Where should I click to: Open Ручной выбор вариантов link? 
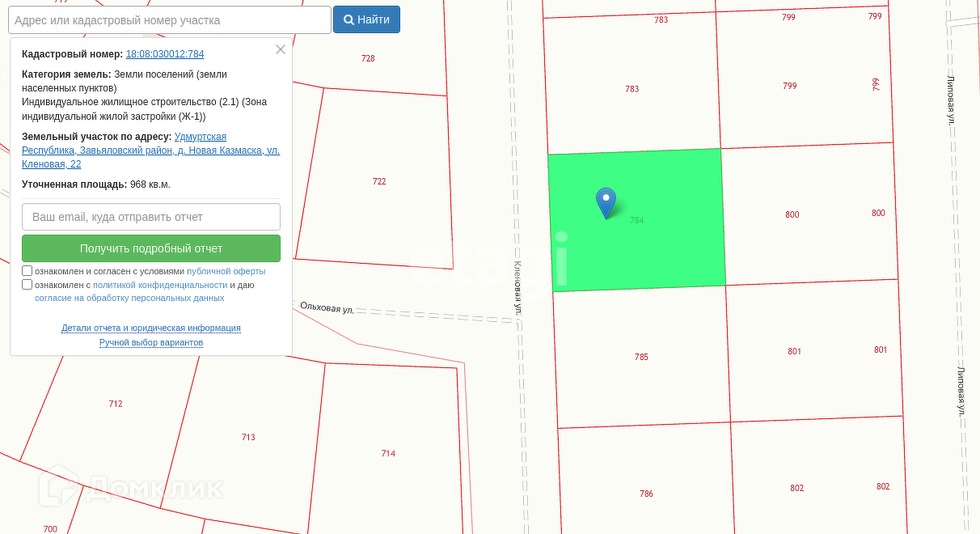tap(151, 342)
